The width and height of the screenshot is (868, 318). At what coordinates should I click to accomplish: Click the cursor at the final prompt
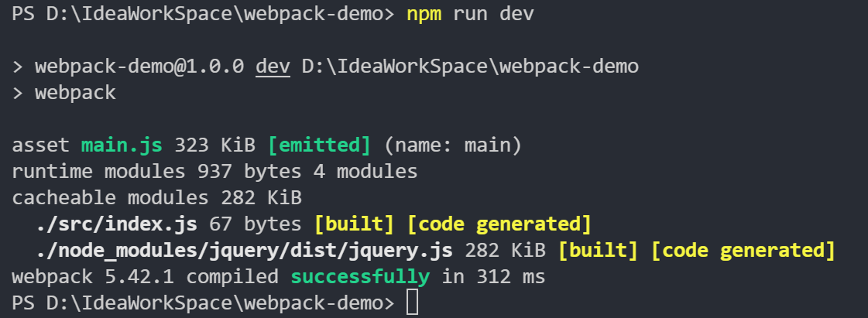(412, 303)
